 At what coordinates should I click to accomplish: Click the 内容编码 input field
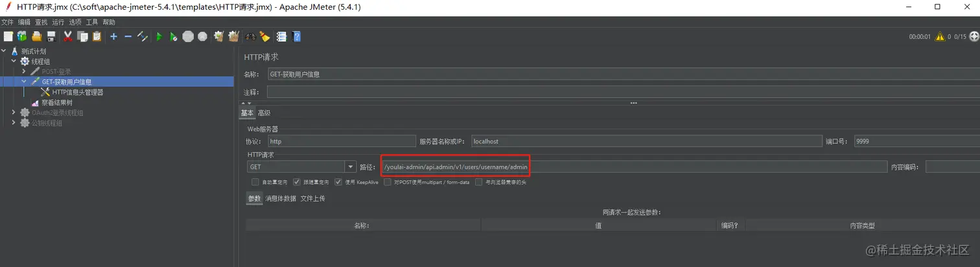pos(952,167)
